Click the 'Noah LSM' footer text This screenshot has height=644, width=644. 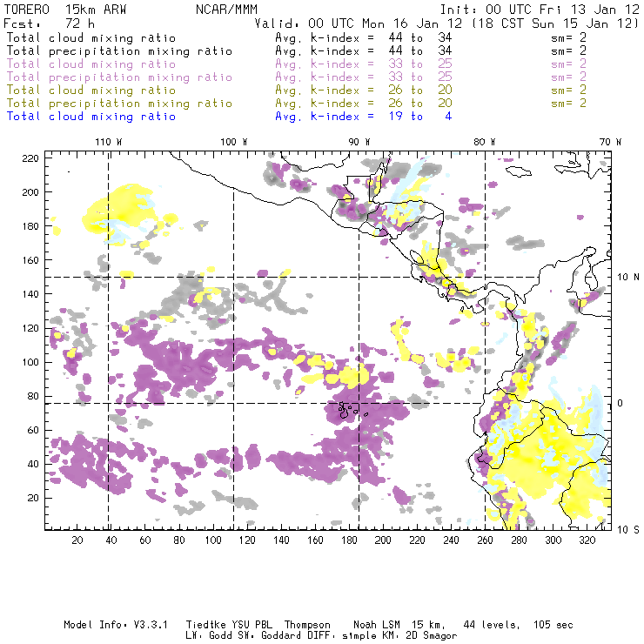377,625
